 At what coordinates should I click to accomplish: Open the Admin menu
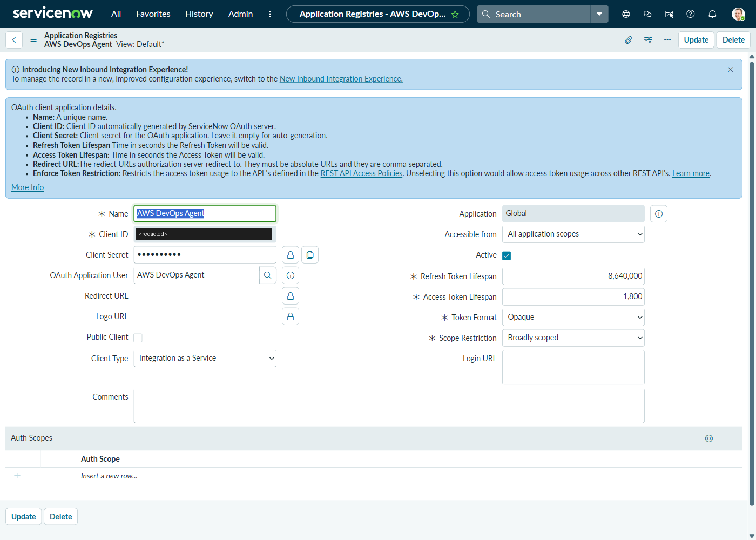(x=240, y=14)
